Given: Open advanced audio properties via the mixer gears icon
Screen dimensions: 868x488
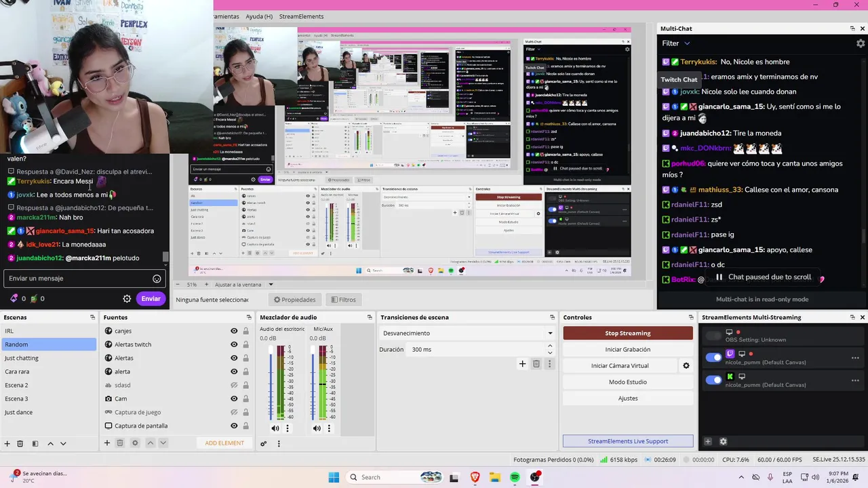Looking at the screenshot, I should point(263,444).
